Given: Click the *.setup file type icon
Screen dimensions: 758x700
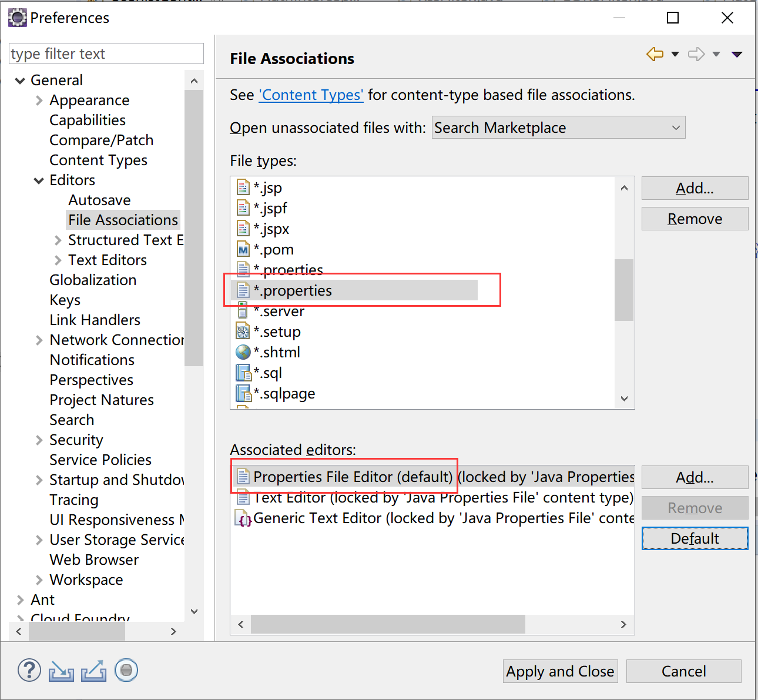Looking at the screenshot, I should pyautogui.click(x=243, y=331).
